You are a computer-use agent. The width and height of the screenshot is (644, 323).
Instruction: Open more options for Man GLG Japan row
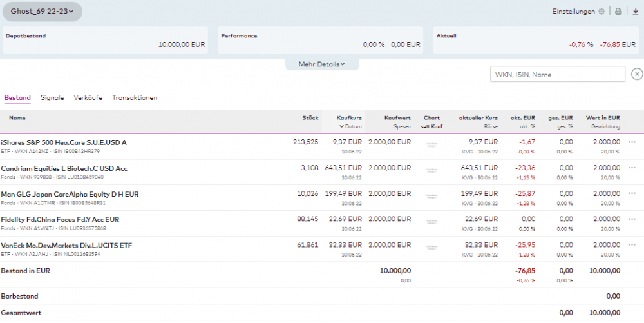coord(632,193)
